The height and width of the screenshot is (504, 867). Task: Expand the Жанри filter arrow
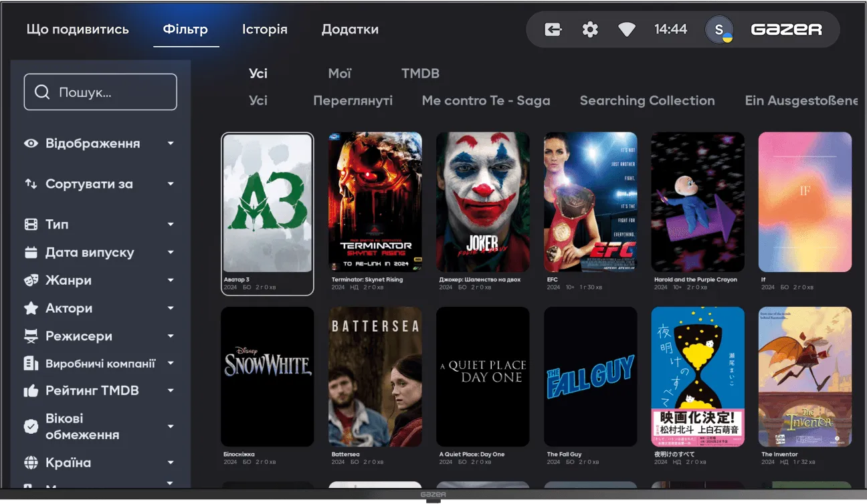(171, 280)
